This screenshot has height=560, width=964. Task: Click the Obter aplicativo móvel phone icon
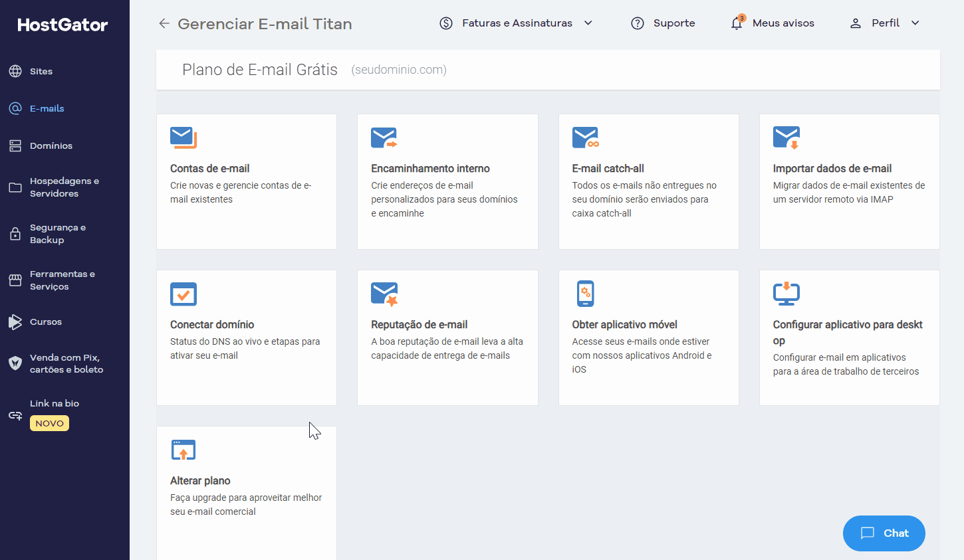click(586, 294)
